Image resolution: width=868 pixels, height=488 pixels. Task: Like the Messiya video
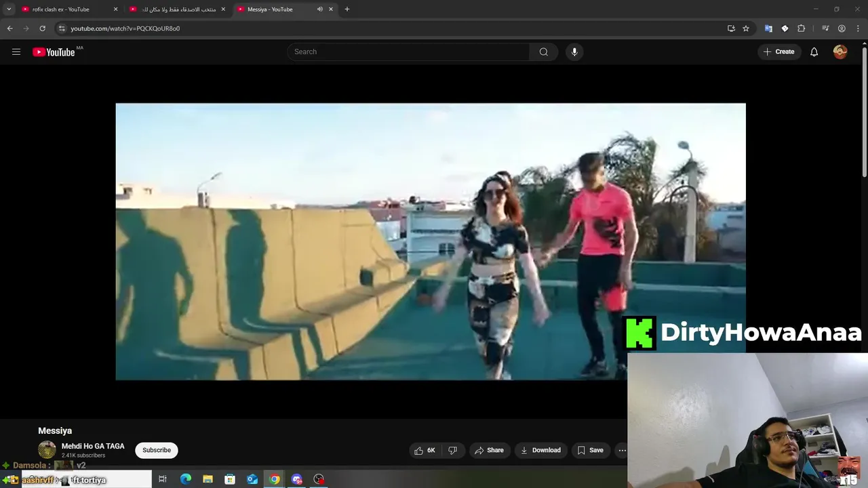pyautogui.click(x=425, y=450)
